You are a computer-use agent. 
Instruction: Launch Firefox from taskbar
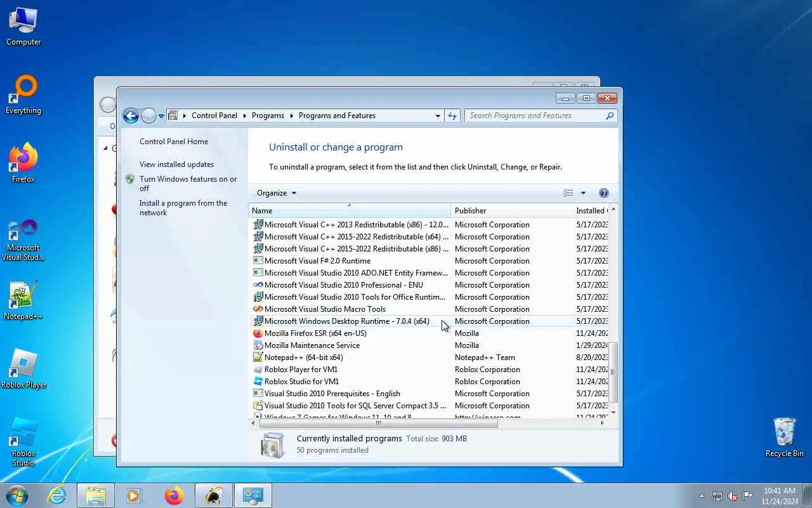pos(174,495)
